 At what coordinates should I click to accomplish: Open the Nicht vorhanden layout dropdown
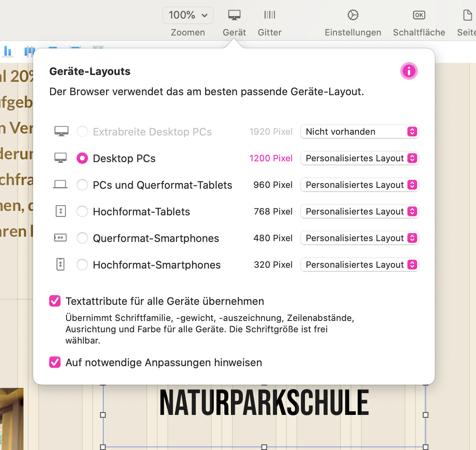359,132
